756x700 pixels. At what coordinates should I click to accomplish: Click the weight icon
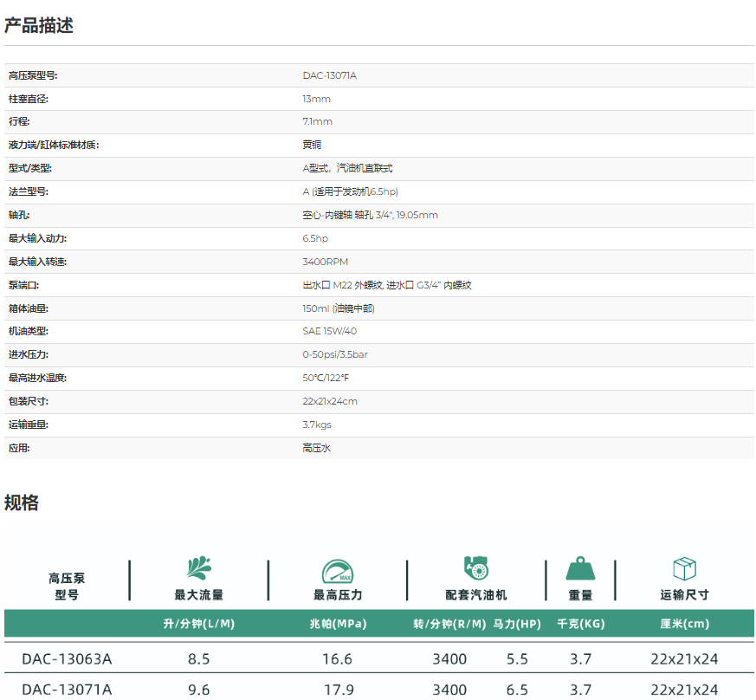pyautogui.click(x=580, y=569)
